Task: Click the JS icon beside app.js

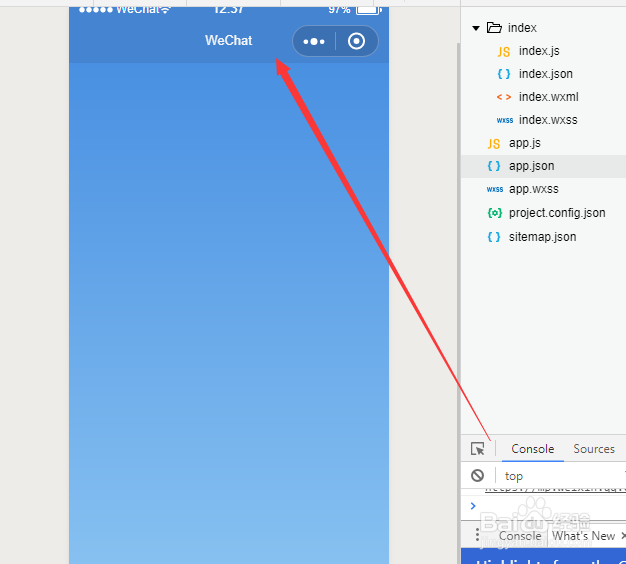Action: point(493,144)
